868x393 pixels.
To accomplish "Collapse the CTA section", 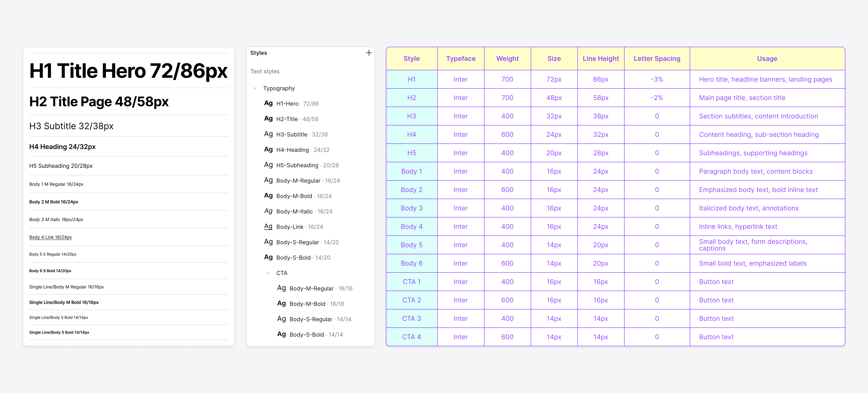I will (x=269, y=273).
